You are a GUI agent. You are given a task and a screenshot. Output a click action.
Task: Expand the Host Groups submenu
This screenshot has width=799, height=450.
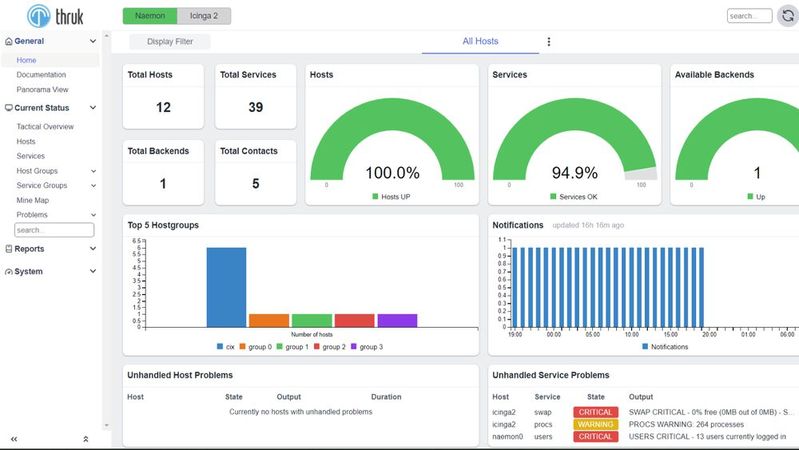93,171
